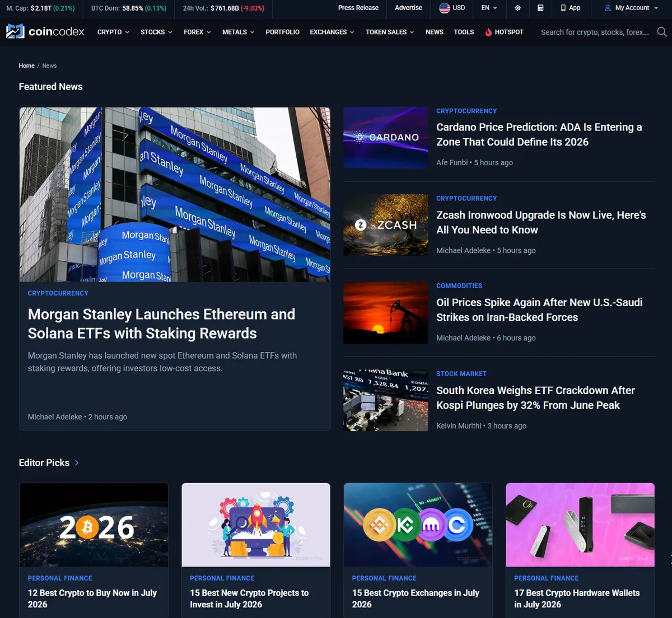Open the EN language dropdown

489,8
